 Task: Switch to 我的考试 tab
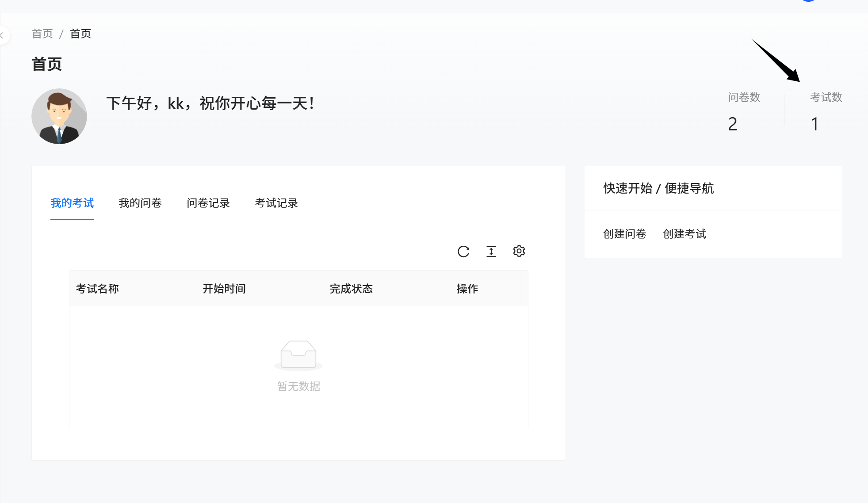[72, 203]
